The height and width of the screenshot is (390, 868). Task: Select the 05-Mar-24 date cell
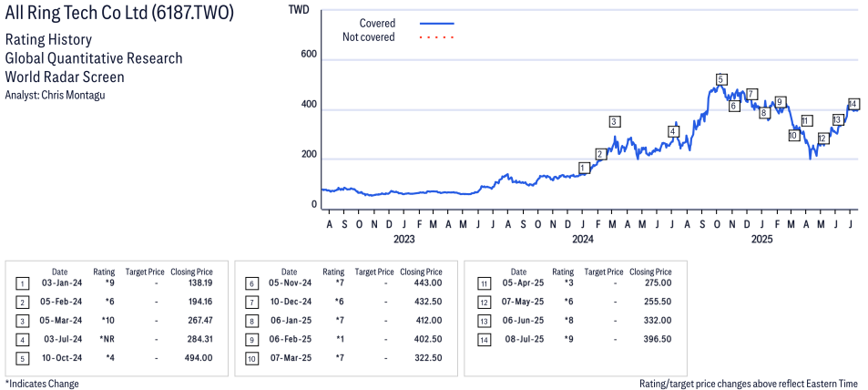pyautogui.click(x=62, y=320)
